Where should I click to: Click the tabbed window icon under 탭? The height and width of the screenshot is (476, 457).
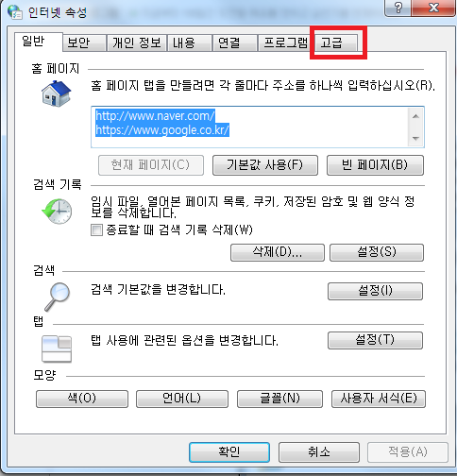[x=57, y=348]
